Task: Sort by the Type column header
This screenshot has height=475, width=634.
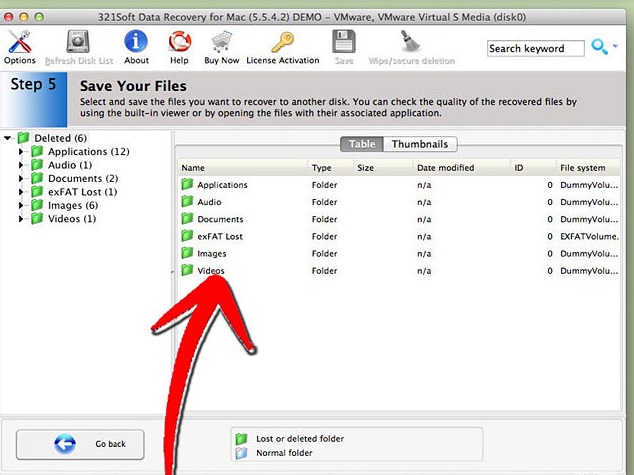Action: (331, 168)
